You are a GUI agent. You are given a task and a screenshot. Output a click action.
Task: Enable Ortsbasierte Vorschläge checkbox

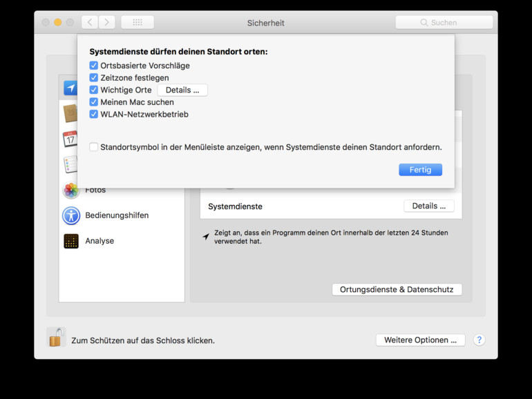click(x=94, y=66)
